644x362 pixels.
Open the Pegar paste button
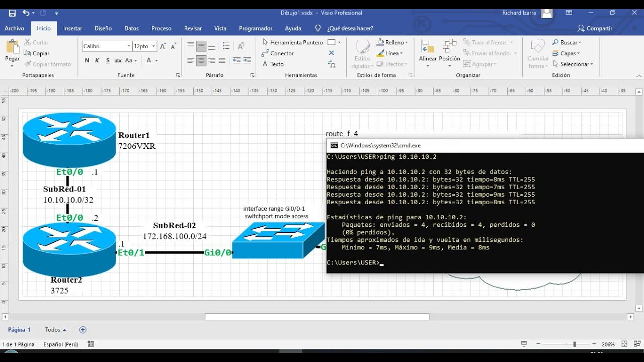(12, 52)
